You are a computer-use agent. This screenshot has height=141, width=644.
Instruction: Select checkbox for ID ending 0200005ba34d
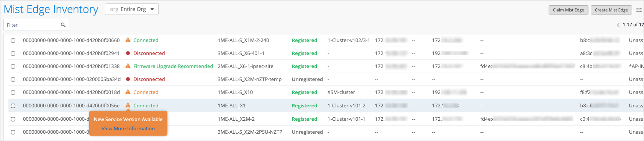pyautogui.click(x=13, y=79)
